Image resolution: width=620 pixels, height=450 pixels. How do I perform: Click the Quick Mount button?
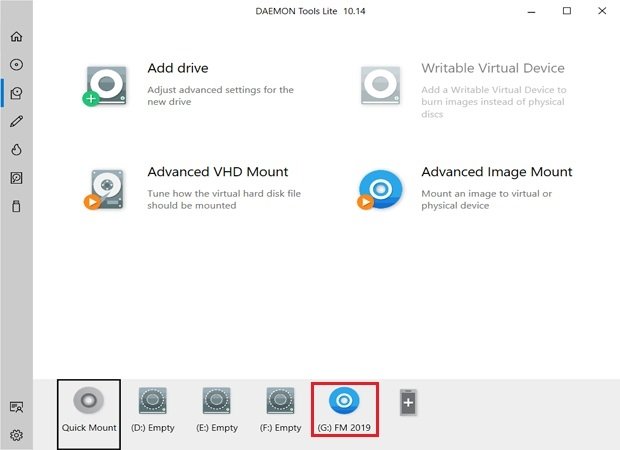(89, 414)
